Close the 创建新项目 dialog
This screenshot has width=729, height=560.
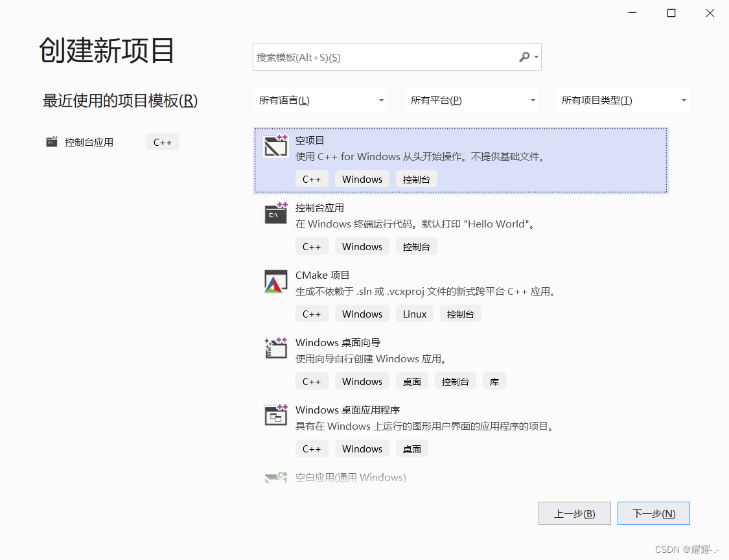710,13
